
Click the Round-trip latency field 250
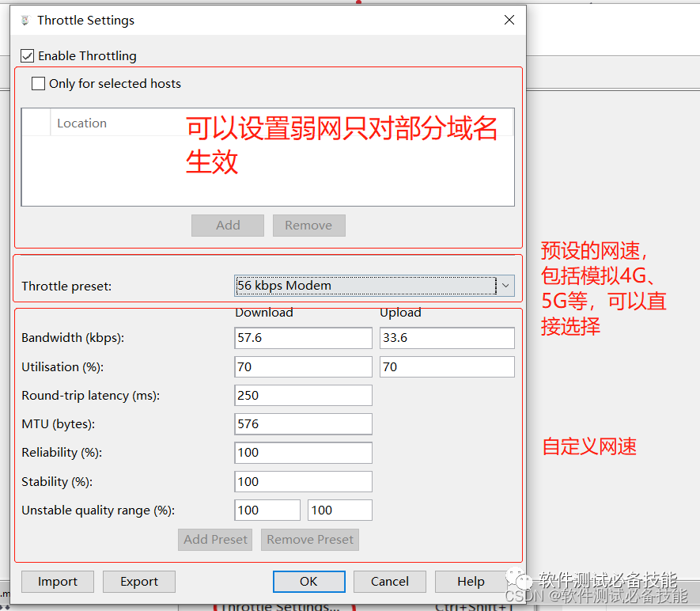click(x=303, y=395)
